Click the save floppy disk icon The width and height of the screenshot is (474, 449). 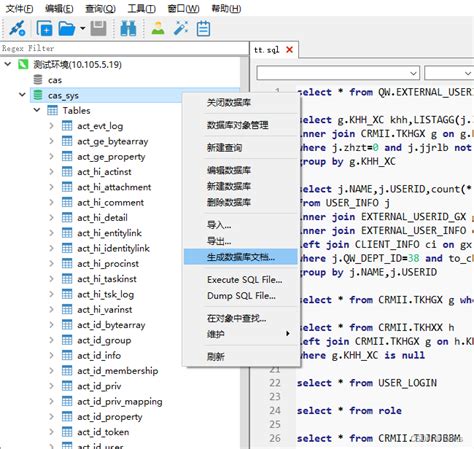[x=99, y=29]
